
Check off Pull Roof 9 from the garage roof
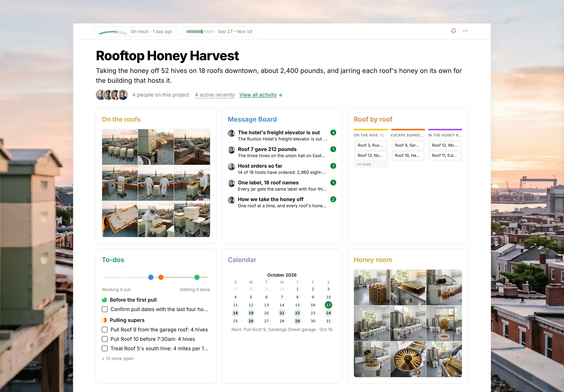click(105, 330)
